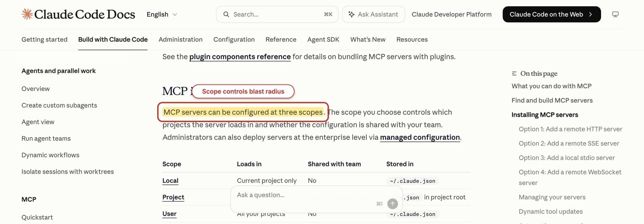Jump to Option 1: Add a remote HTTP server
Image resolution: width=644 pixels, height=224 pixels.
570,129
